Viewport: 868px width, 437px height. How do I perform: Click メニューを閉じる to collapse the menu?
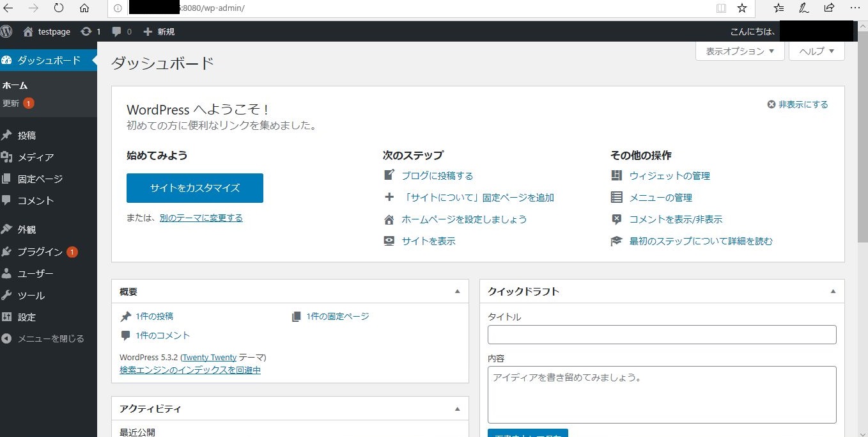pyautogui.click(x=45, y=338)
